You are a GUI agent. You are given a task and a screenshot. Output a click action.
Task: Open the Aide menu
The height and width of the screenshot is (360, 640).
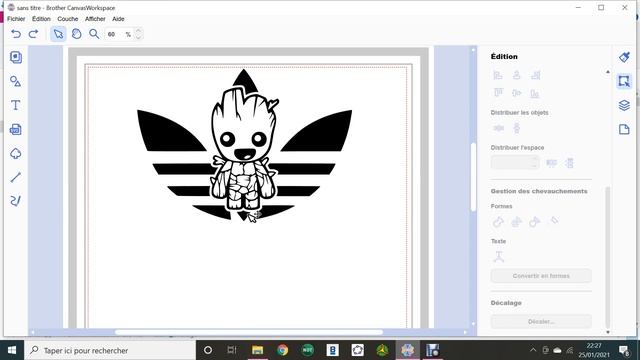pyautogui.click(x=118, y=19)
